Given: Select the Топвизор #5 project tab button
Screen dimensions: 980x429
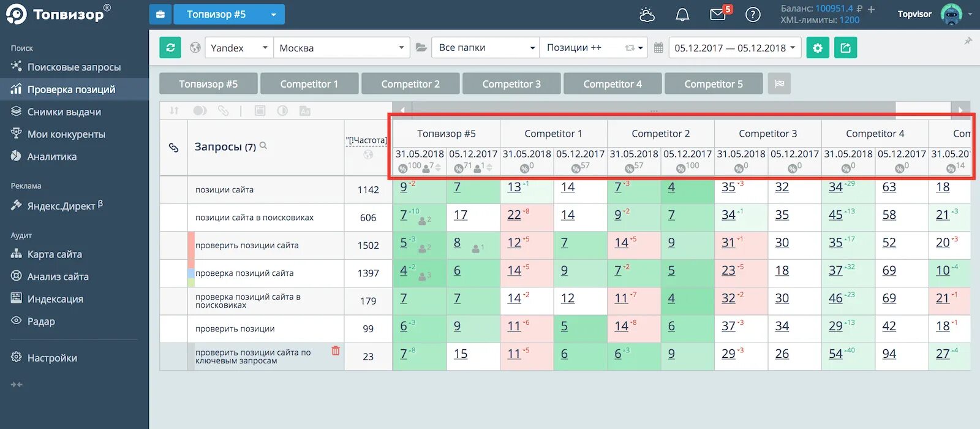Looking at the screenshot, I should click(208, 84).
